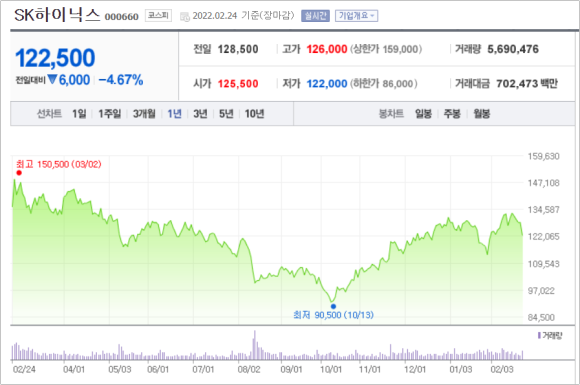Select the 1주일 line chart tab
Screen dimensions: 580x385
click(x=109, y=114)
